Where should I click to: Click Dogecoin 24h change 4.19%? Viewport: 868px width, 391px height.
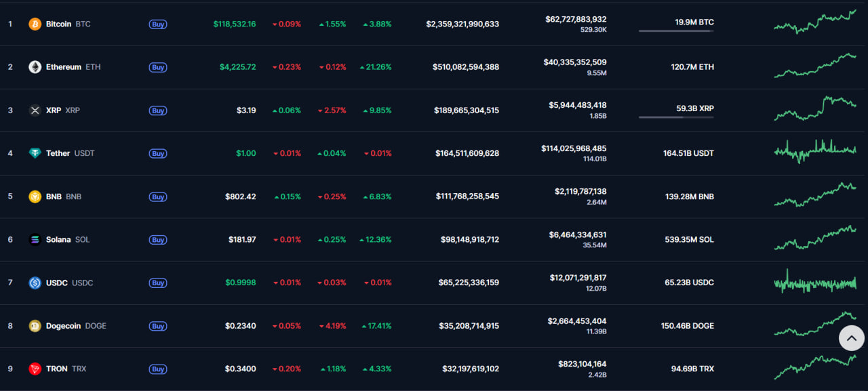[x=333, y=326]
